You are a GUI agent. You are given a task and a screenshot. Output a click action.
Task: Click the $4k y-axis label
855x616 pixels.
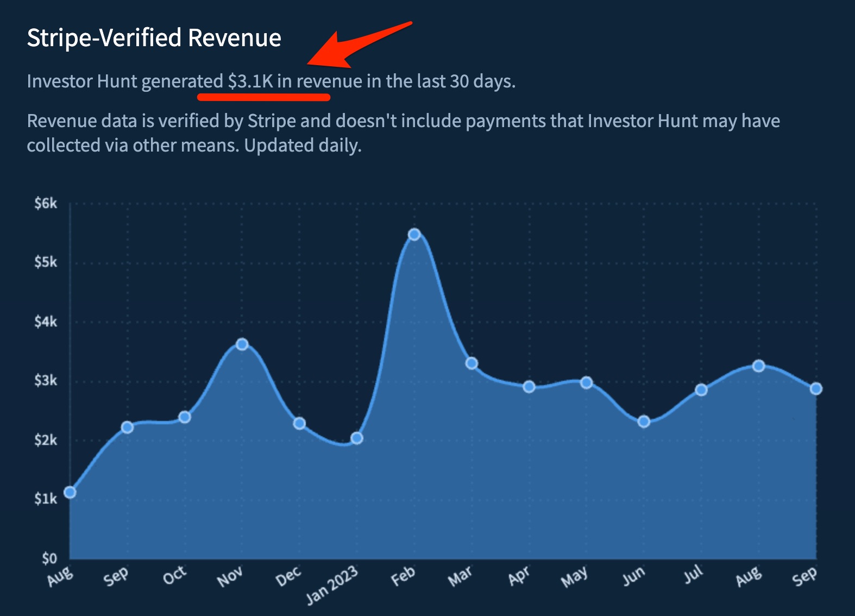(x=46, y=322)
